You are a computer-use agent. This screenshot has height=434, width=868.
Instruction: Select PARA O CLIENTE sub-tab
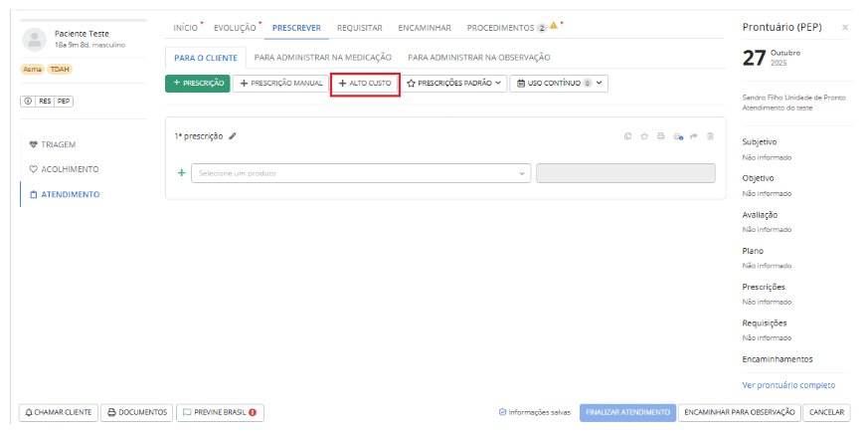pos(206,57)
